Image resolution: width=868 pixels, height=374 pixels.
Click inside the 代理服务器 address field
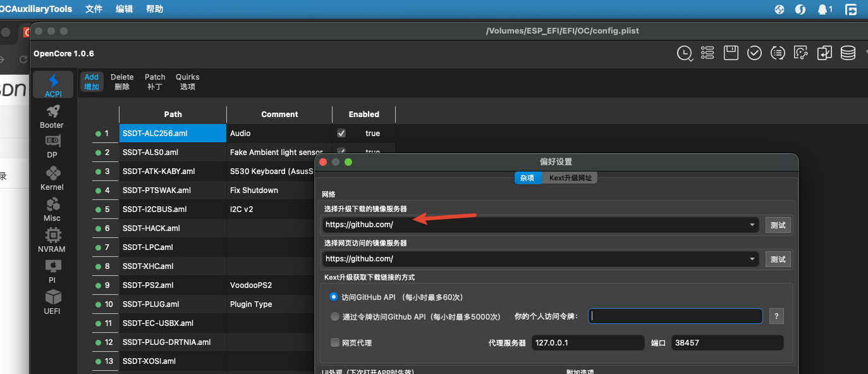click(x=587, y=342)
